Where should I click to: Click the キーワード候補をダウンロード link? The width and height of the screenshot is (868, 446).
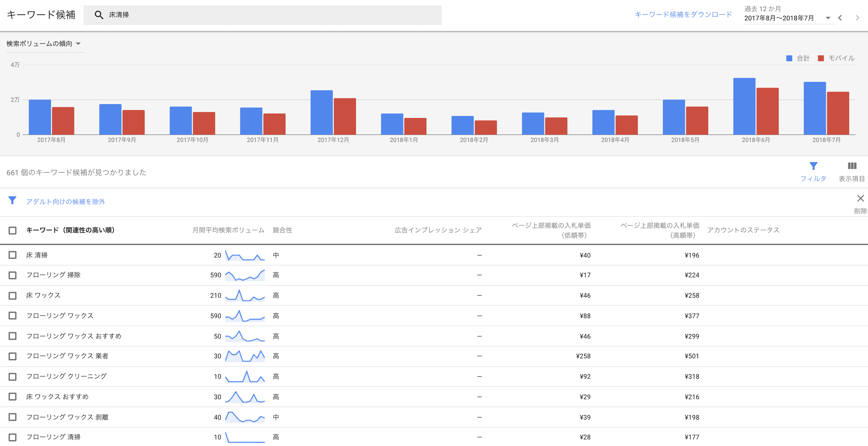pyautogui.click(x=683, y=14)
